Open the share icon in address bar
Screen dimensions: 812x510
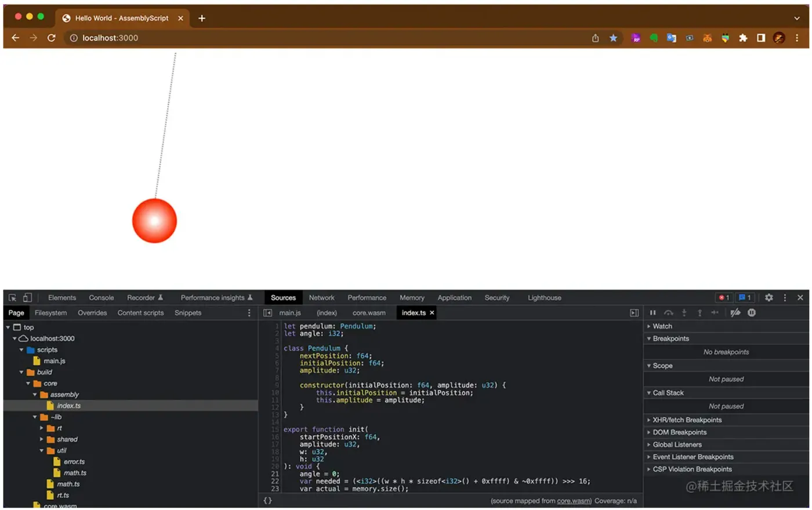tap(595, 38)
